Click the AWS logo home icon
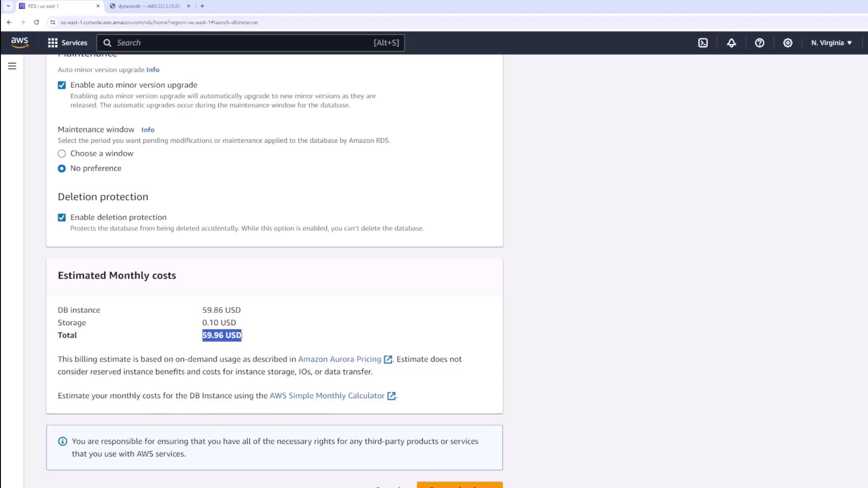This screenshot has width=868, height=488. (x=19, y=42)
